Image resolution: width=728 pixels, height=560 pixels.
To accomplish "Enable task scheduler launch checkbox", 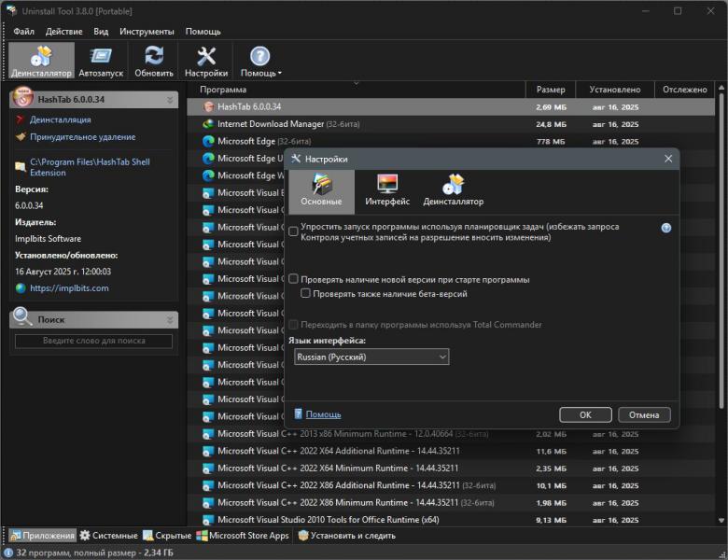I will [294, 231].
